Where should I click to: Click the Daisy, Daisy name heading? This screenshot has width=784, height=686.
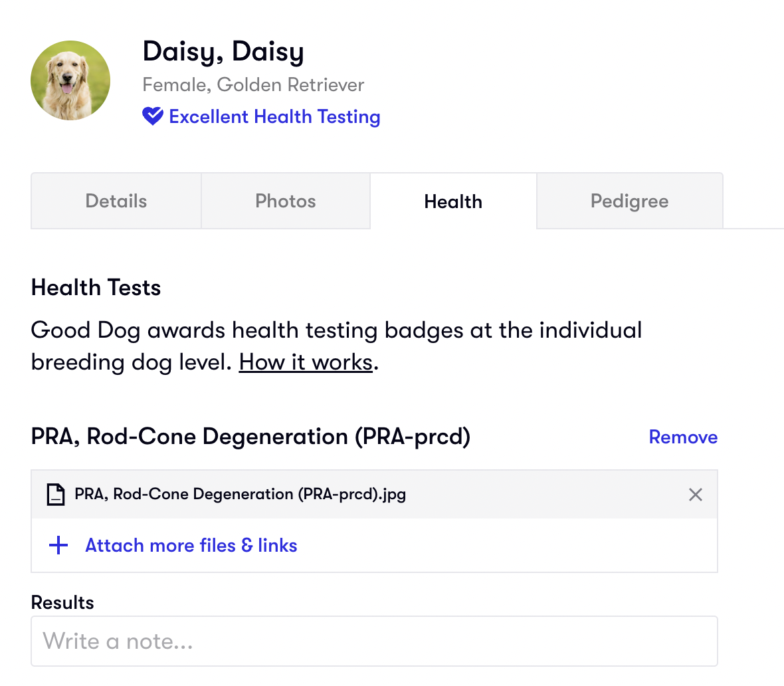pos(223,52)
